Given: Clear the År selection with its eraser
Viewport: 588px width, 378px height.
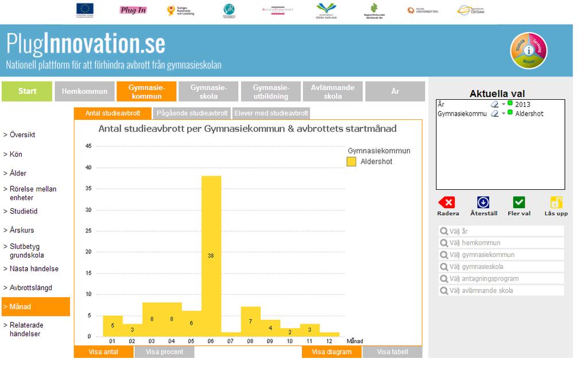Looking at the screenshot, I should [494, 104].
